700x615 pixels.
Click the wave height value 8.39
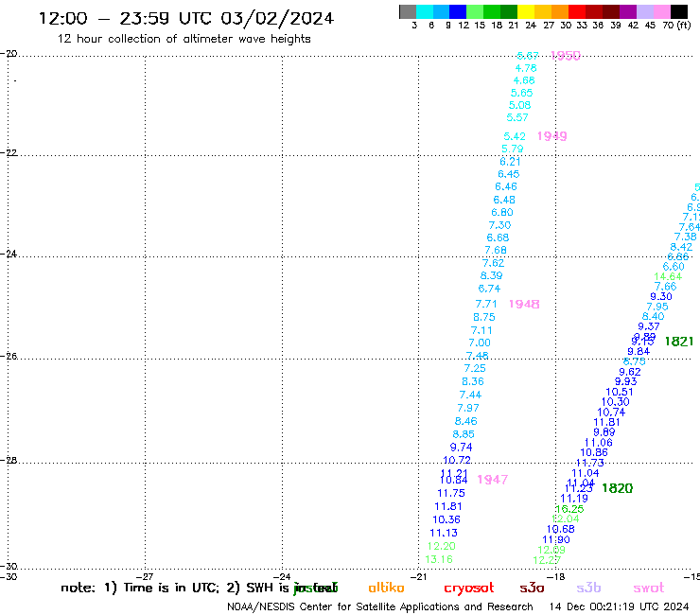tap(491, 276)
